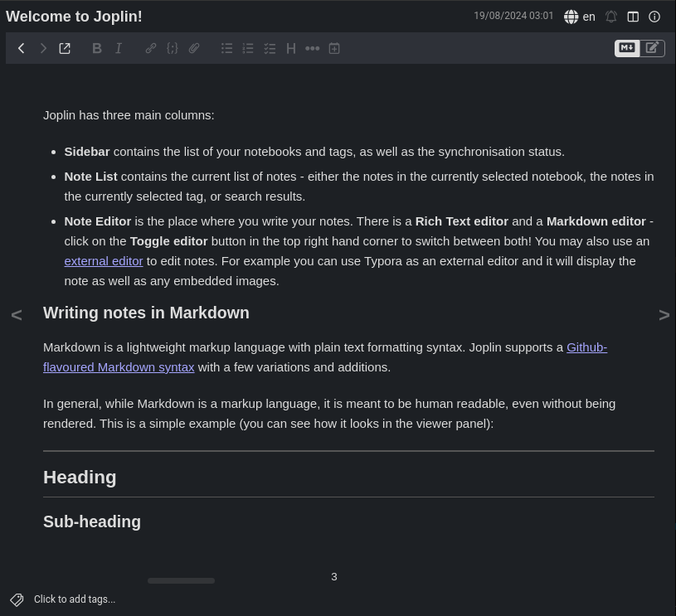The image size is (676, 616).
Task: Click the tag icon at bottom
Action: (x=17, y=599)
